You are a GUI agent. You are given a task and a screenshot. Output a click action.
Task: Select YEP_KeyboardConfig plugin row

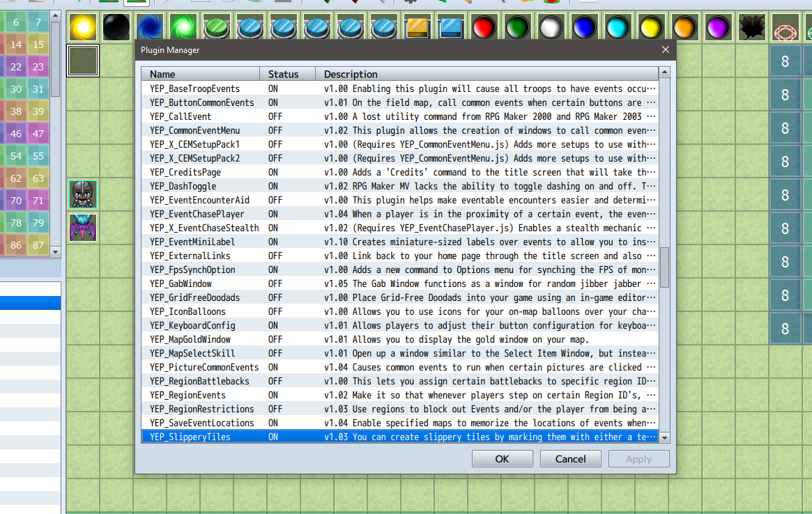click(400, 325)
